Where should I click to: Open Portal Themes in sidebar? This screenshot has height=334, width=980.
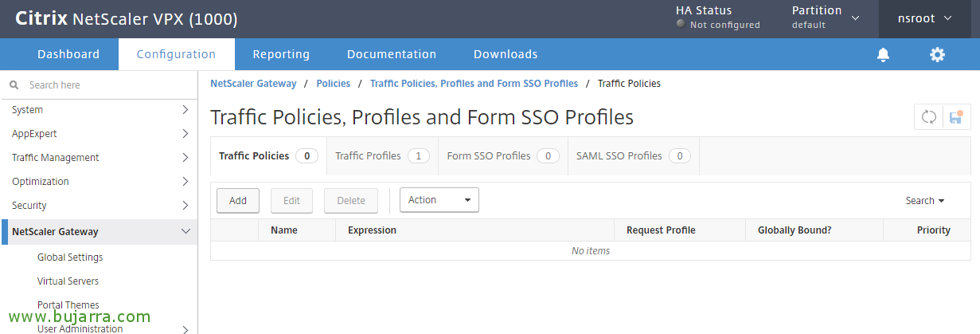pyautogui.click(x=68, y=305)
